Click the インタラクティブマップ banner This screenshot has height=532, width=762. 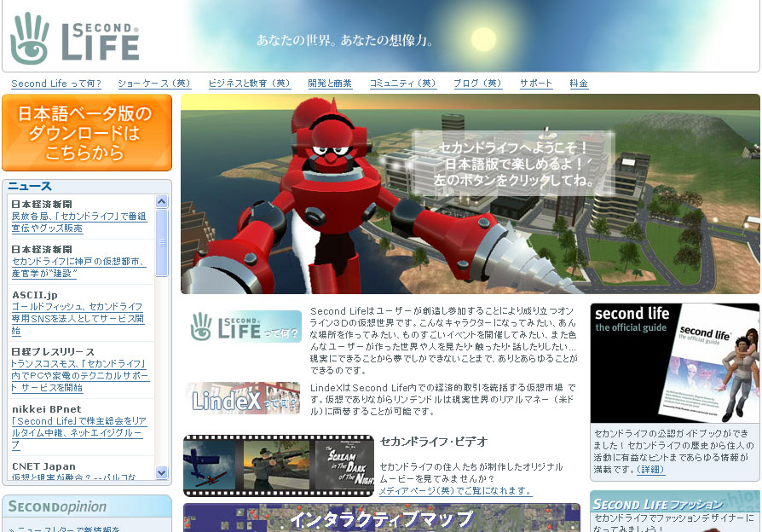(382, 518)
